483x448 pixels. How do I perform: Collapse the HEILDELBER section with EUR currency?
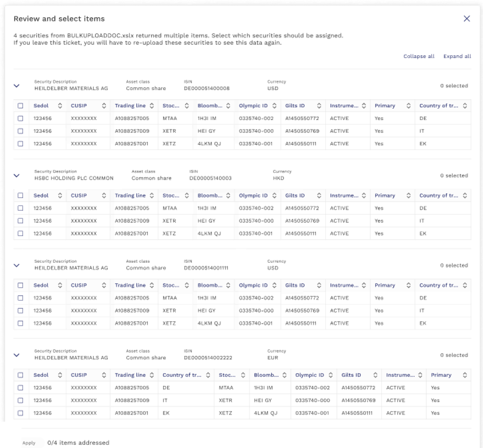coord(17,355)
